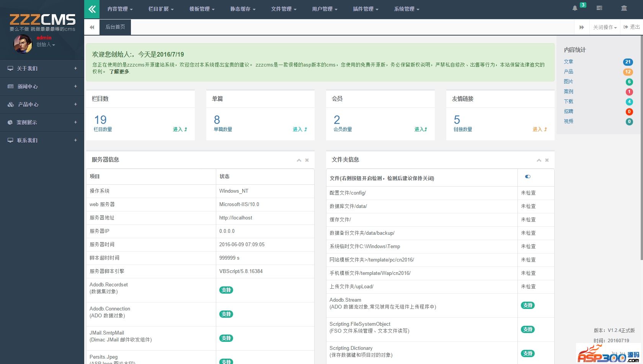
Task: Close the 服务器信息 panel
Action: pyautogui.click(x=307, y=160)
